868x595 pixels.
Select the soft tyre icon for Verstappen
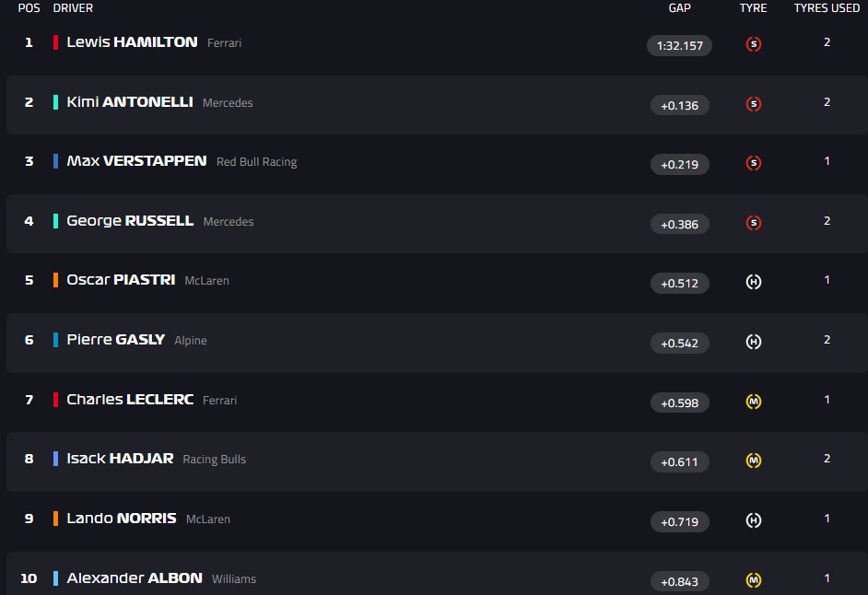(x=753, y=163)
